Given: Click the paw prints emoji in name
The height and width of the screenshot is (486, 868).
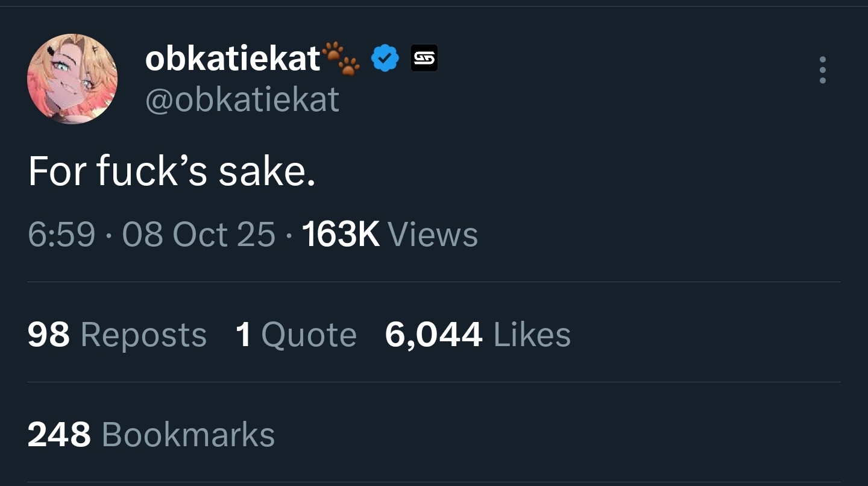Looking at the screenshot, I should pos(341,58).
